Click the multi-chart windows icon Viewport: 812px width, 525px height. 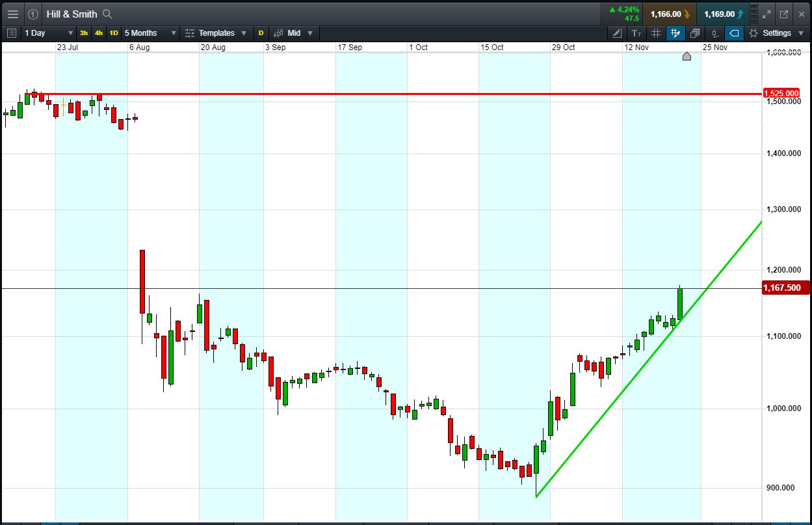(695, 33)
